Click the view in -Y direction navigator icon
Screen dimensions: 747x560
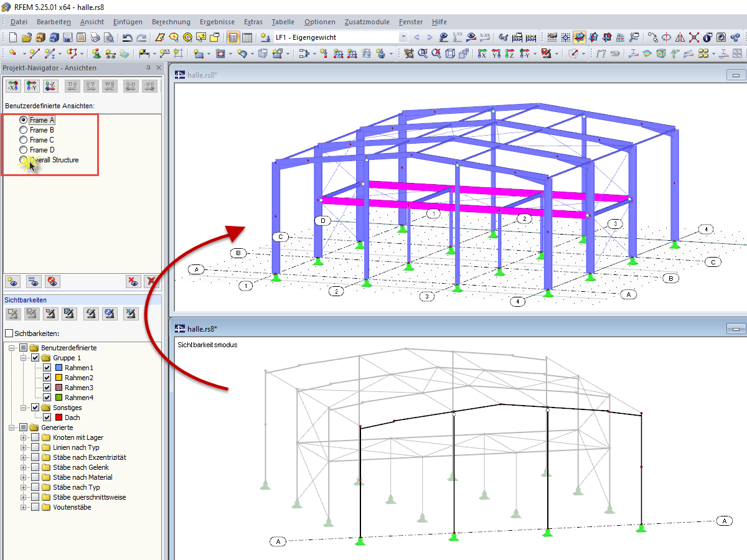32,86
